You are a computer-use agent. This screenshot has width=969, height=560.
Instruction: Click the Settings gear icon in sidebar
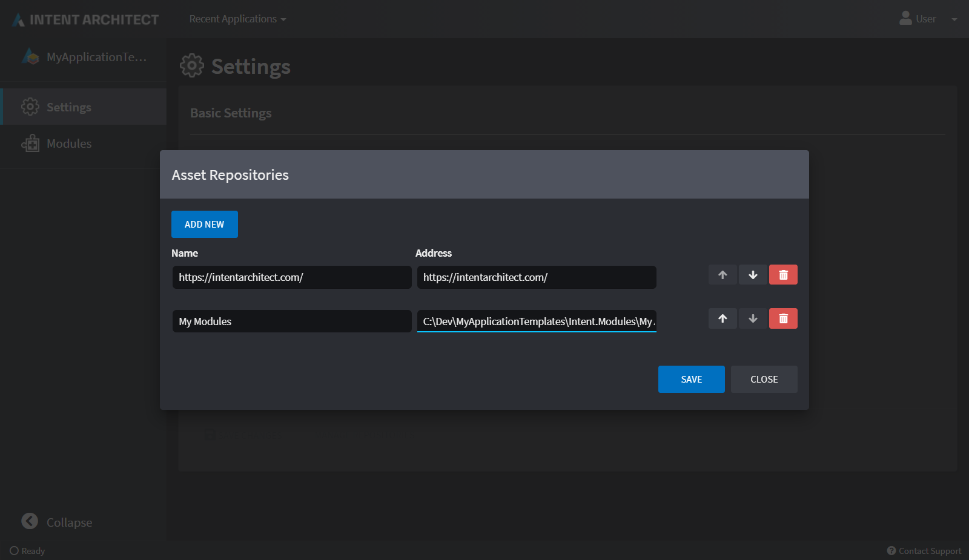tap(30, 107)
